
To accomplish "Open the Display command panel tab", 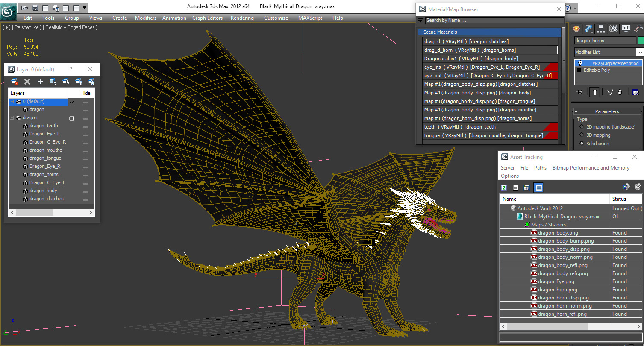I will click(x=626, y=29).
